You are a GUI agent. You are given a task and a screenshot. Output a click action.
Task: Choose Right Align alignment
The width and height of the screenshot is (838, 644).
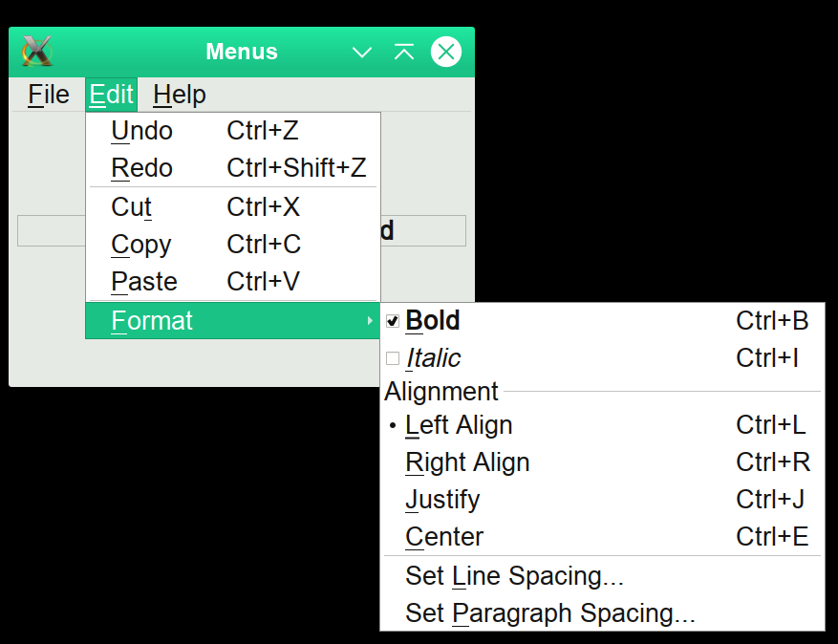[x=467, y=462]
